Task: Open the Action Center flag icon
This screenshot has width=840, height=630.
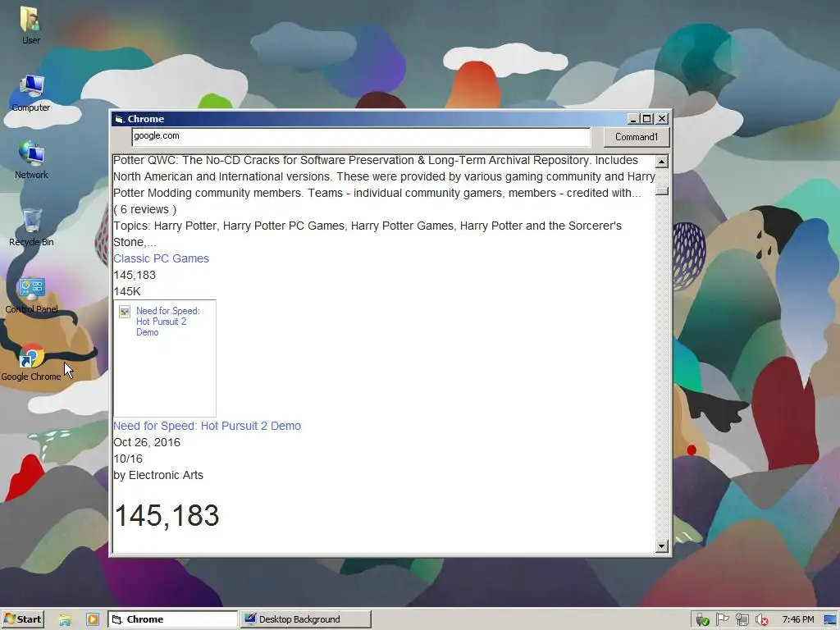Action: (722, 619)
